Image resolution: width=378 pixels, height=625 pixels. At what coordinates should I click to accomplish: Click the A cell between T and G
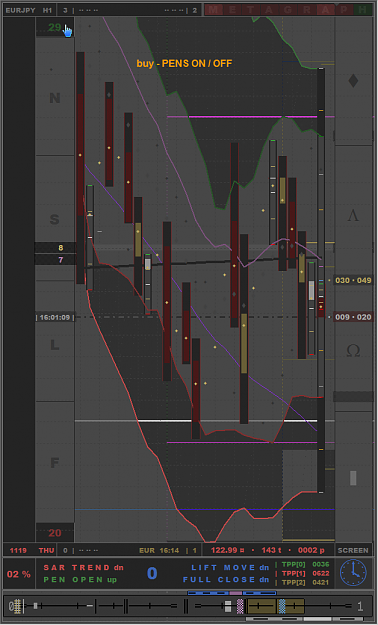point(269,10)
